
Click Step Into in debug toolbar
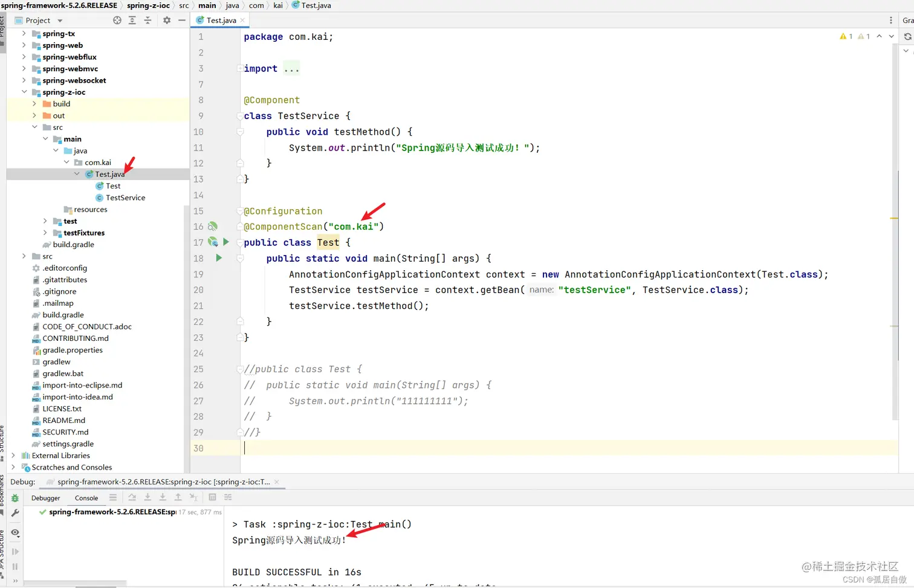point(147,497)
